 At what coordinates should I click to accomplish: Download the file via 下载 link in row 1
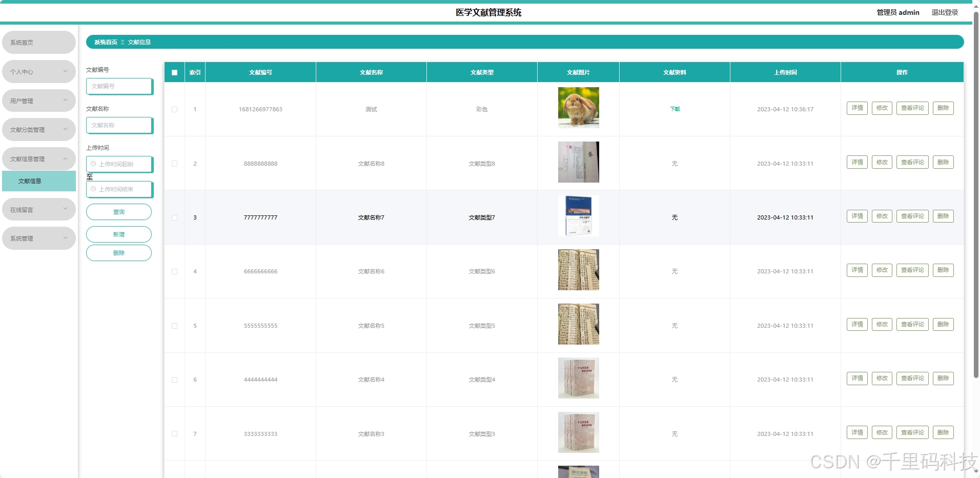pyautogui.click(x=675, y=109)
